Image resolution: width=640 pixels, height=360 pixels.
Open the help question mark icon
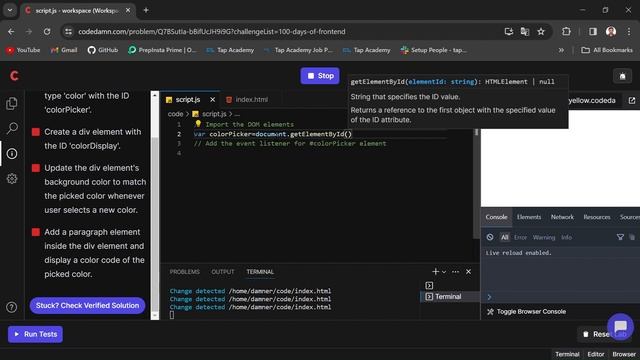pos(11,307)
